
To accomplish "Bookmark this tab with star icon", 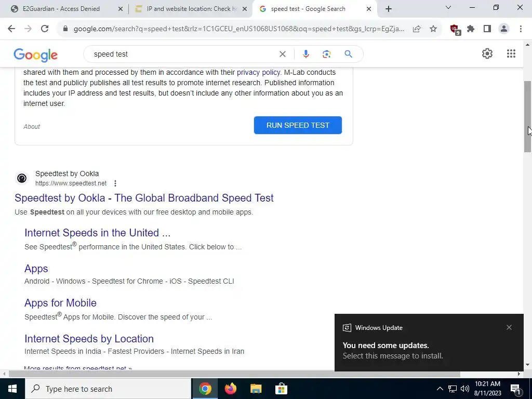I will [433, 29].
